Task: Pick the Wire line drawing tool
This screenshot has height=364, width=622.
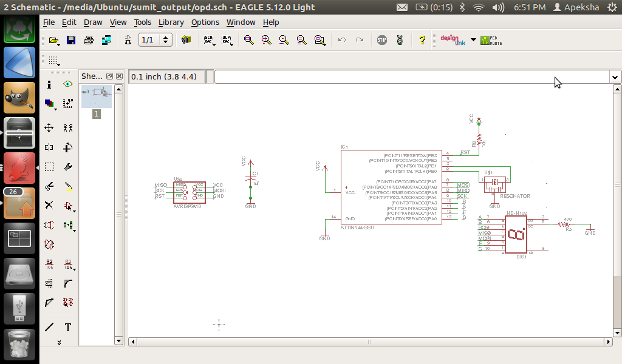Action: click(49, 327)
